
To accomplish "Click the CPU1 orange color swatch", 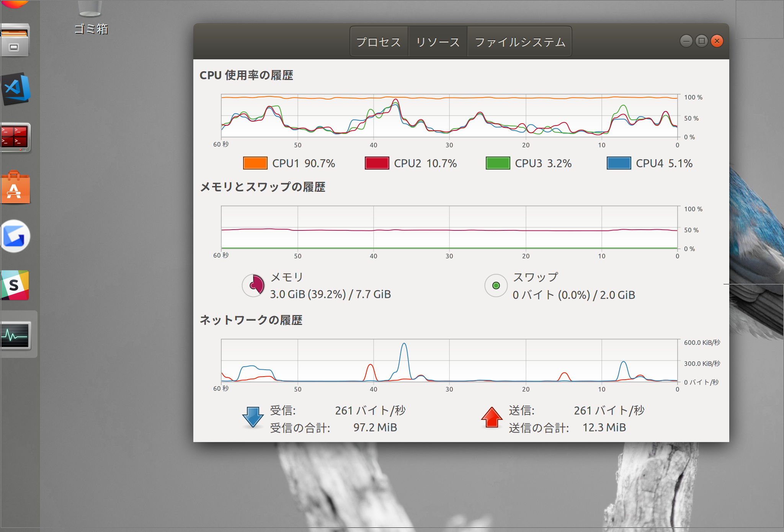I will pyautogui.click(x=255, y=163).
